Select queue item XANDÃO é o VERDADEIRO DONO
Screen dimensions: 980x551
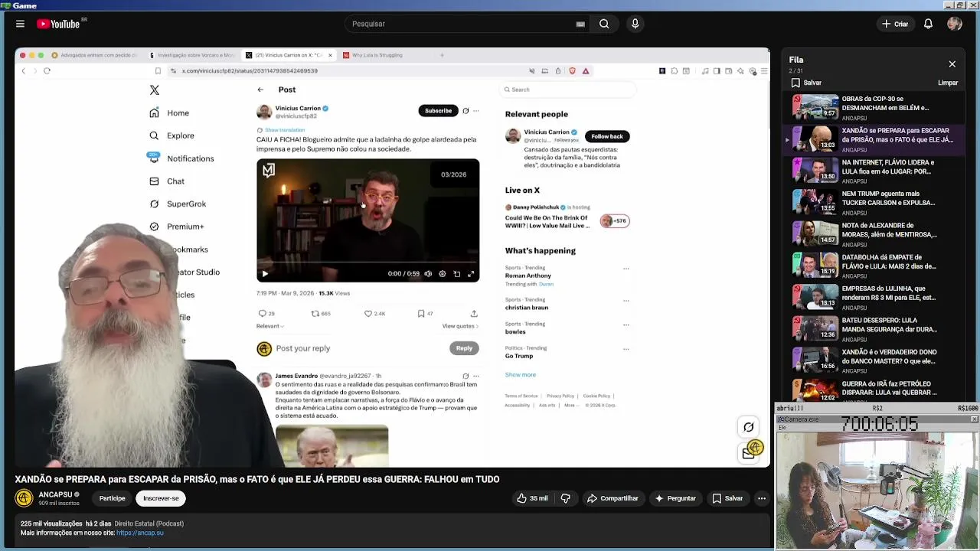[872, 361]
